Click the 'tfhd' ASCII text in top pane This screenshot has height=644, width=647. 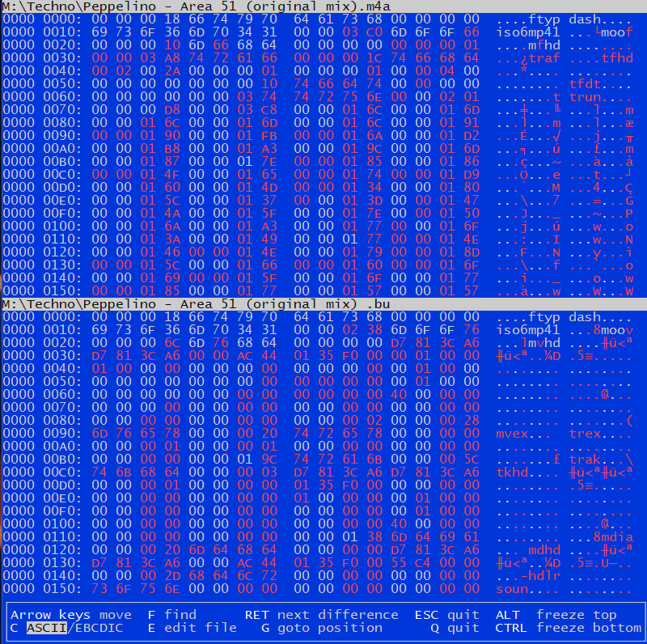(x=616, y=57)
